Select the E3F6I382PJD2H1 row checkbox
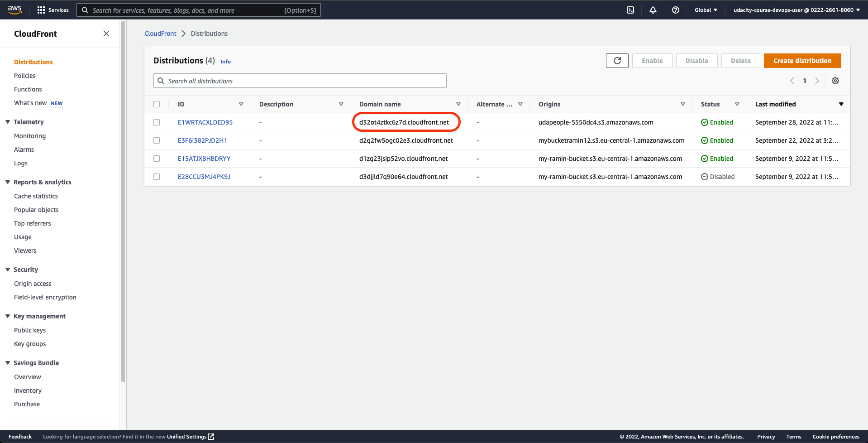This screenshot has height=443, width=868. click(x=157, y=140)
